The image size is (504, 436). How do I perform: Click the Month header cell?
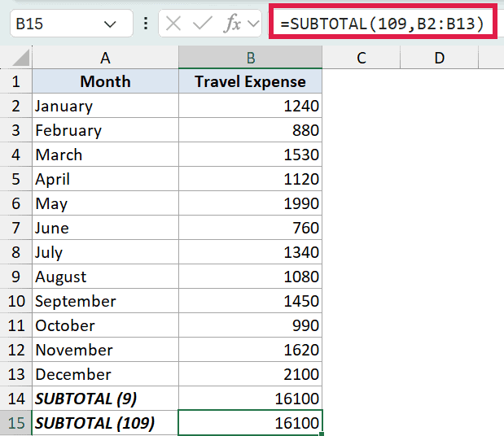(105, 81)
